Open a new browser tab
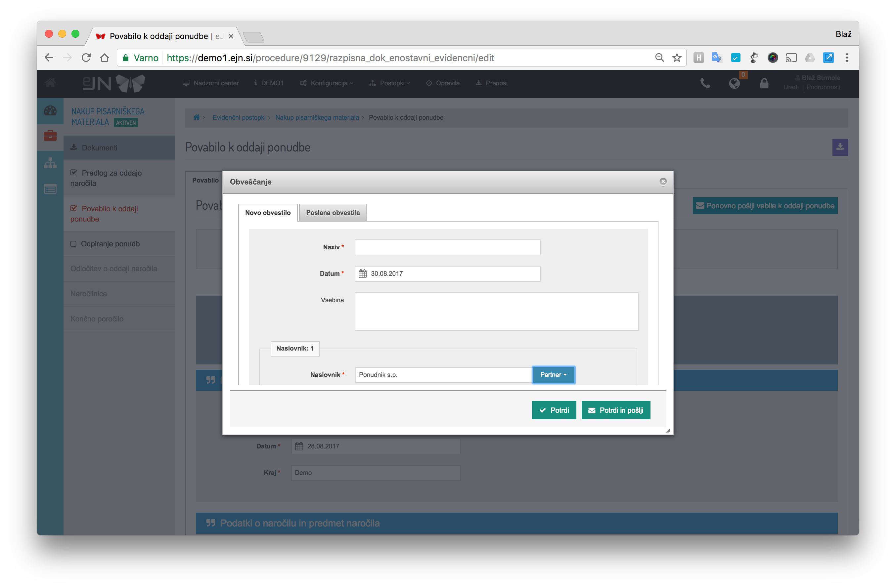Image resolution: width=896 pixels, height=588 pixels. point(253,37)
